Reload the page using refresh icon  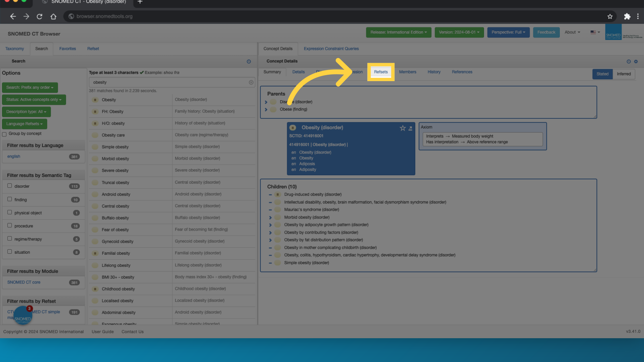(x=40, y=16)
